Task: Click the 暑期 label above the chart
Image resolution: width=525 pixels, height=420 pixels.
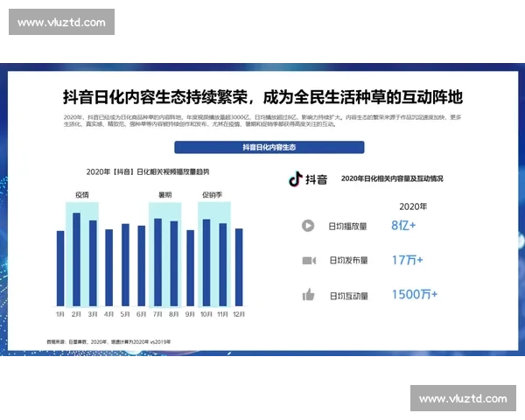Action: point(164,194)
